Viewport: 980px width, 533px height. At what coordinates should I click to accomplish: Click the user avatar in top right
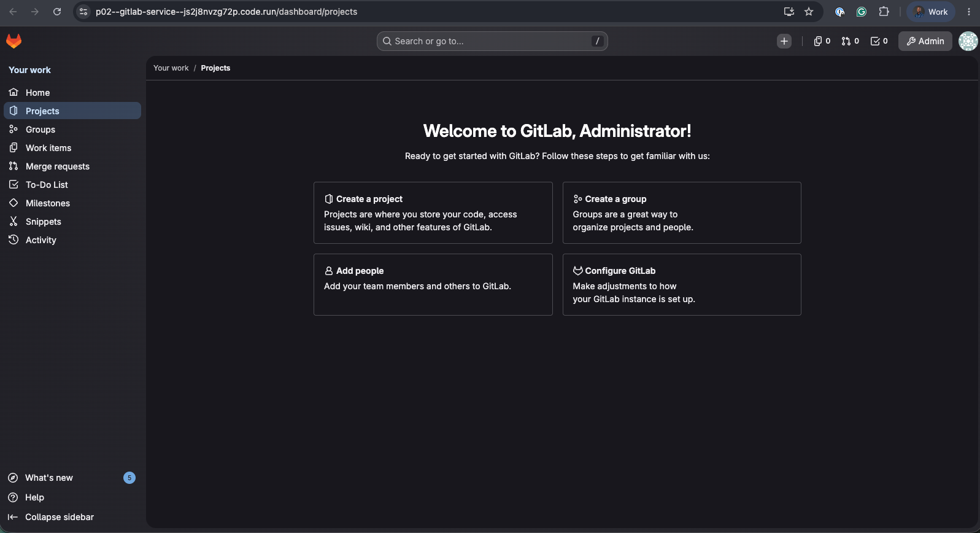[968, 41]
